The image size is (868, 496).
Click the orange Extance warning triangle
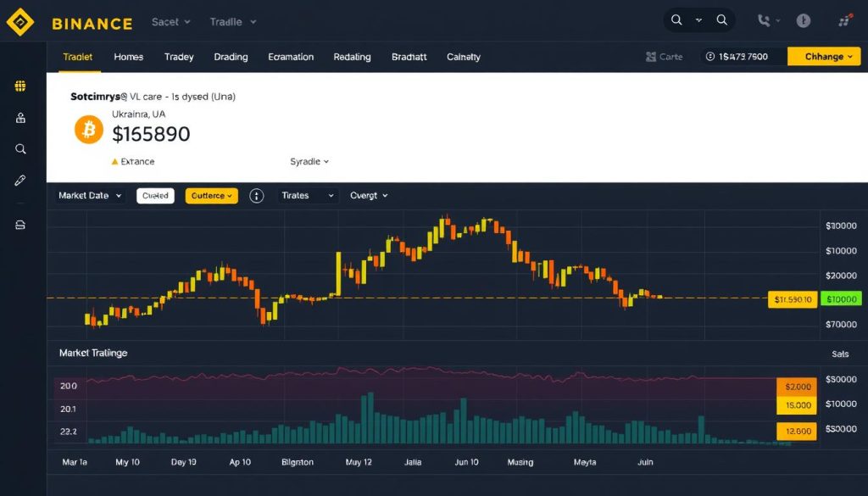pyautogui.click(x=114, y=162)
